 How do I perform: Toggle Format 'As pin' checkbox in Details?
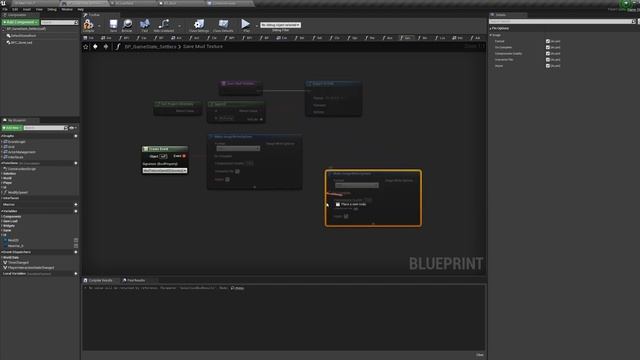pos(548,41)
